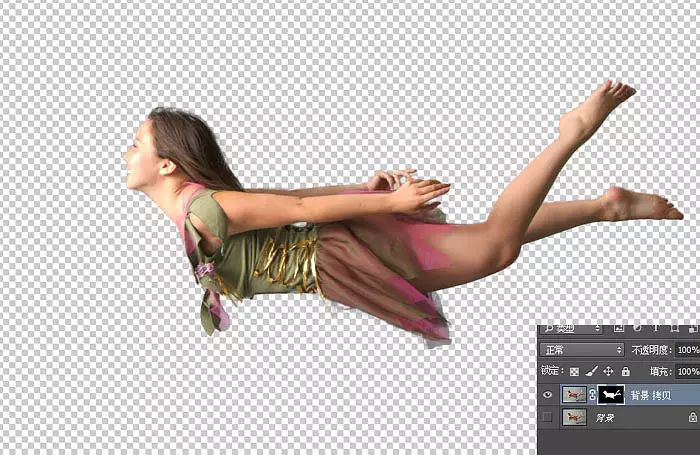The image size is (700, 455).
Task: Open the layer filter type (类型) dropdown
Action: tap(571, 327)
